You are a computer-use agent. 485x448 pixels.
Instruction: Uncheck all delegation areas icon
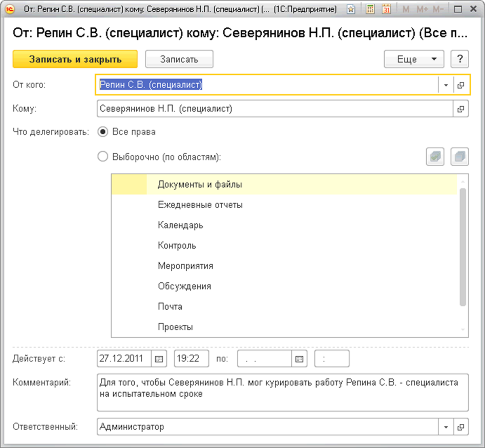[x=460, y=157]
